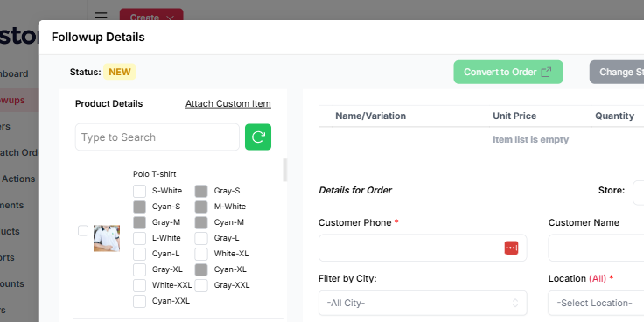Image resolution: width=644 pixels, height=322 pixels.
Task: Open Actions in the sidebar menu
Action: [18, 179]
